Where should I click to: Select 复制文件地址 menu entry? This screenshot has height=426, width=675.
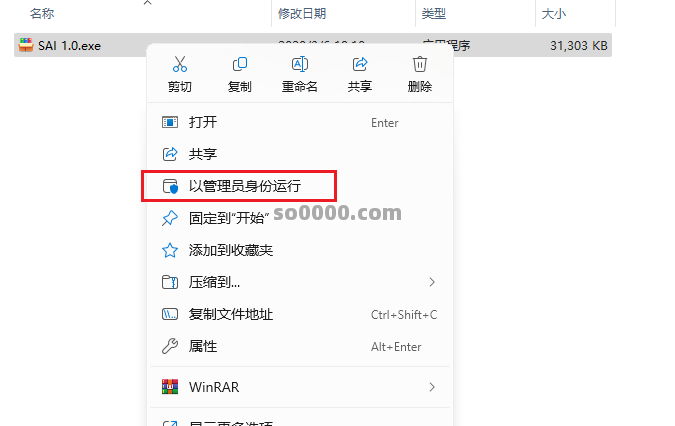[x=300, y=315]
